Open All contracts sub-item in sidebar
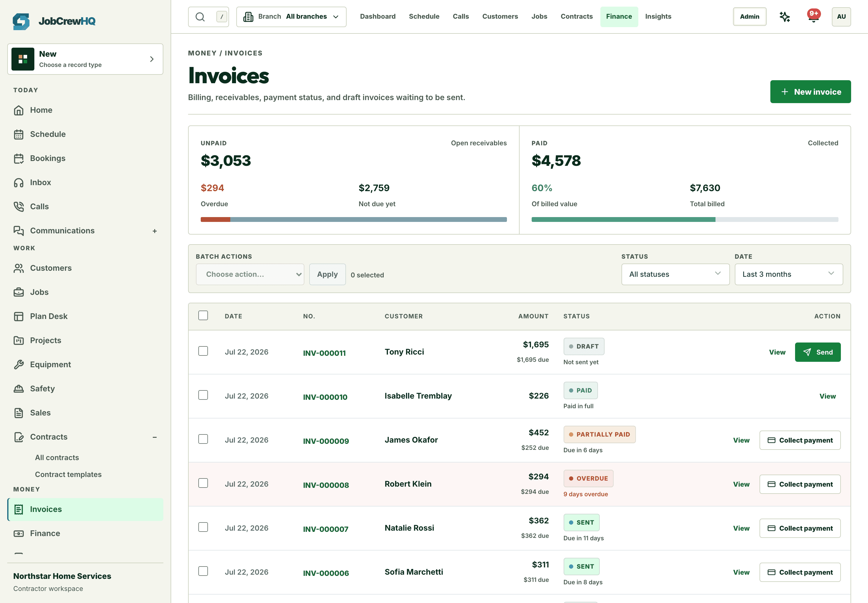This screenshot has height=603, width=868. [x=57, y=458]
